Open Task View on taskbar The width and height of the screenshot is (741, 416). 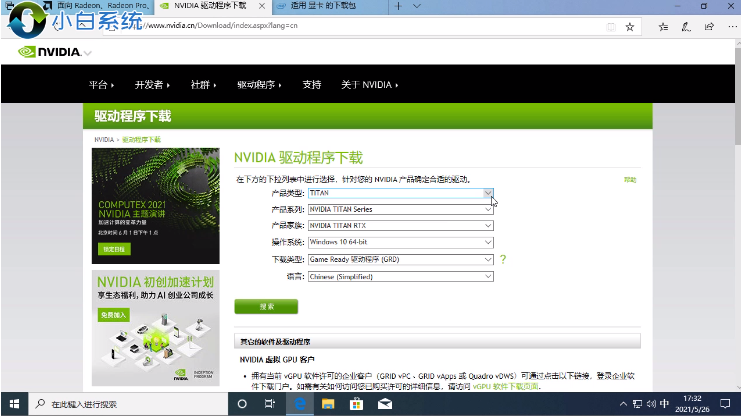tap(270, 404)
